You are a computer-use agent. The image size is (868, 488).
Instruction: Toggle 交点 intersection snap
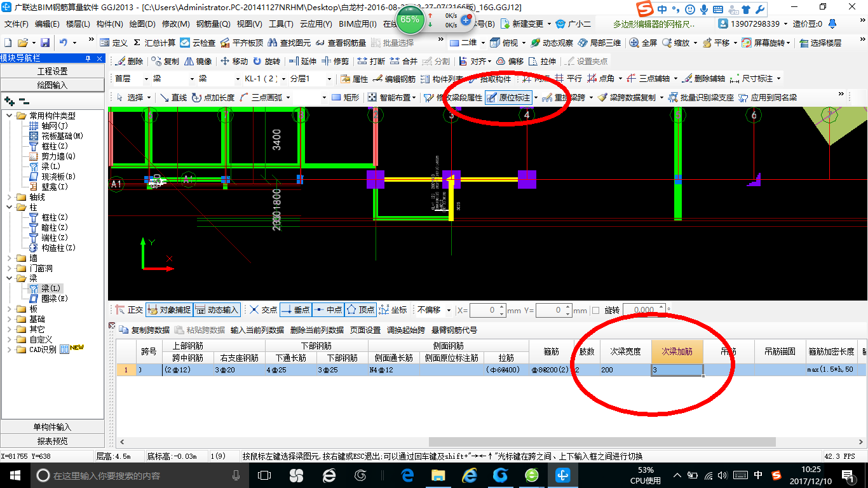(263, 310)
